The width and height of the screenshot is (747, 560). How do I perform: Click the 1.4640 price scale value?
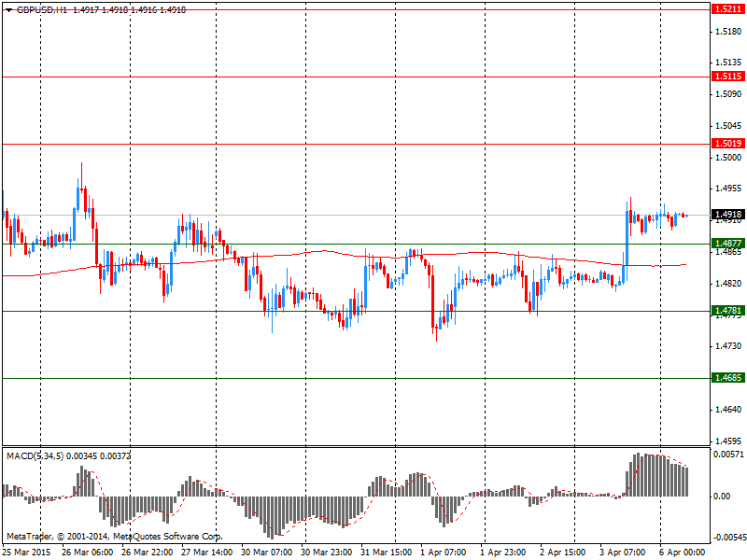click(729, 410)
